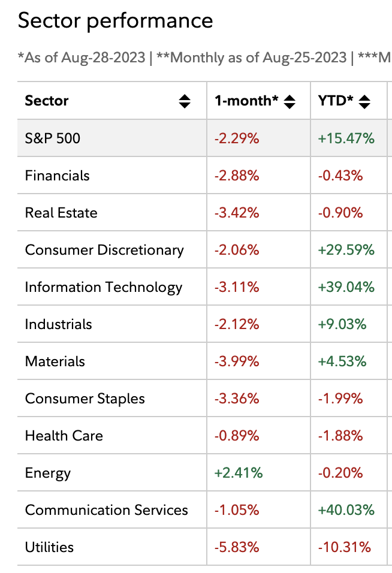Click the 1-month* column header

pos(246,101)
